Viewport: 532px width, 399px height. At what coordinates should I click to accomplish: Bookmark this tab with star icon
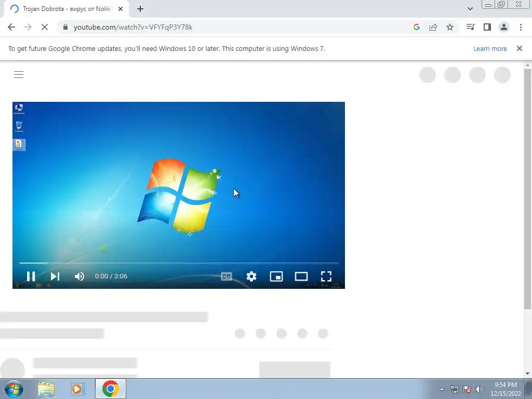tap(450, 27)
